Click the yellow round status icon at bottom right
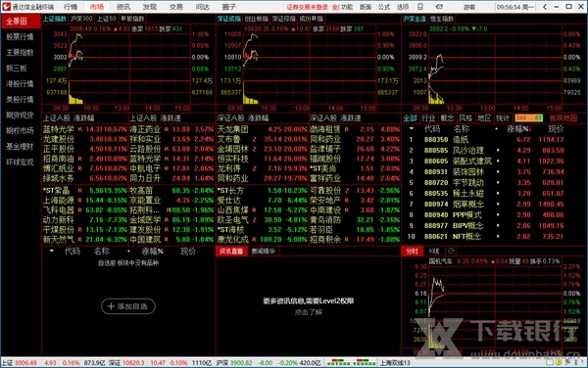Screen dimensions: 588x368 (559, 362)
